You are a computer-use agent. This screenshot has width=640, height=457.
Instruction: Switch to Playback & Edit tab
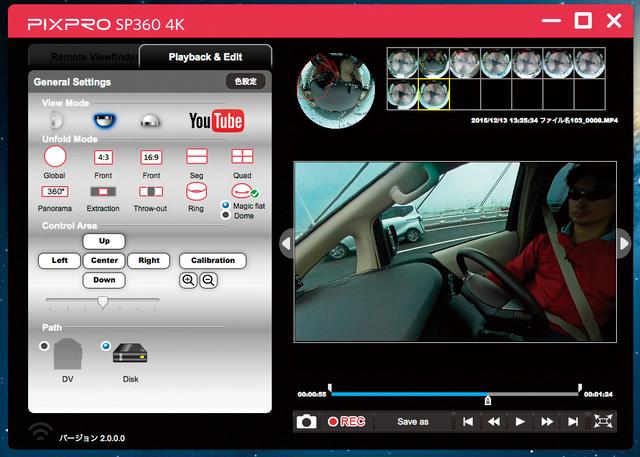tap(206, 57)
